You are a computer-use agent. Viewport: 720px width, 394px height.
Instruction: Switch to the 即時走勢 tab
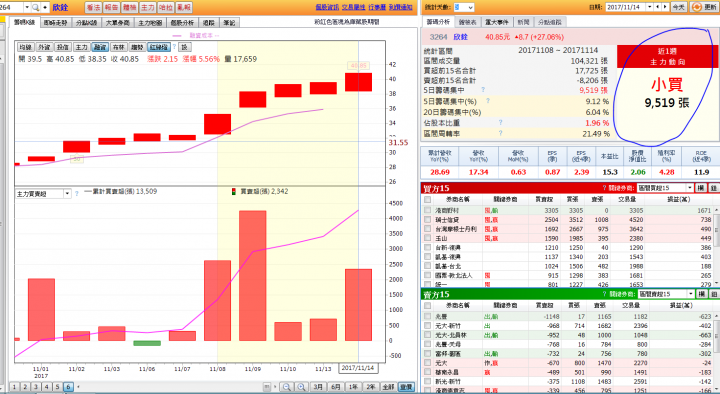click(55, 23)
